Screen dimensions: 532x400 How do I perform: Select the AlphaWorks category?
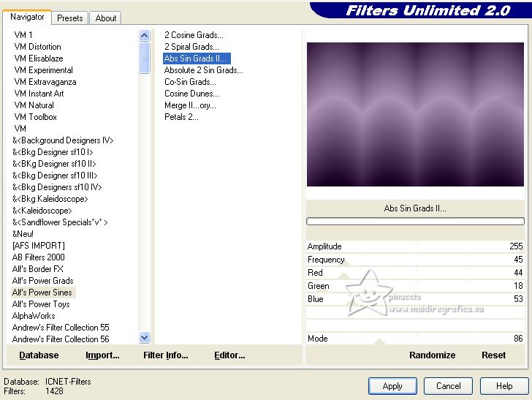tap(34, 316)
